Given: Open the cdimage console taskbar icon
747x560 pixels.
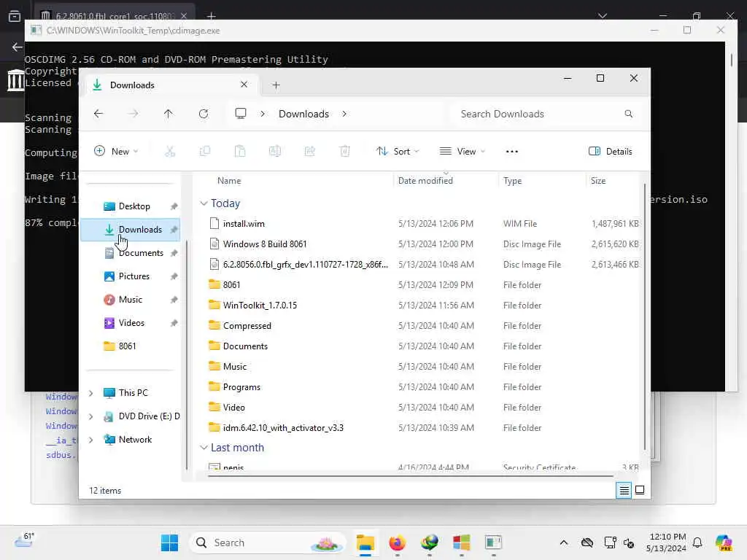Looking at the screenshot, I should 493,542.
